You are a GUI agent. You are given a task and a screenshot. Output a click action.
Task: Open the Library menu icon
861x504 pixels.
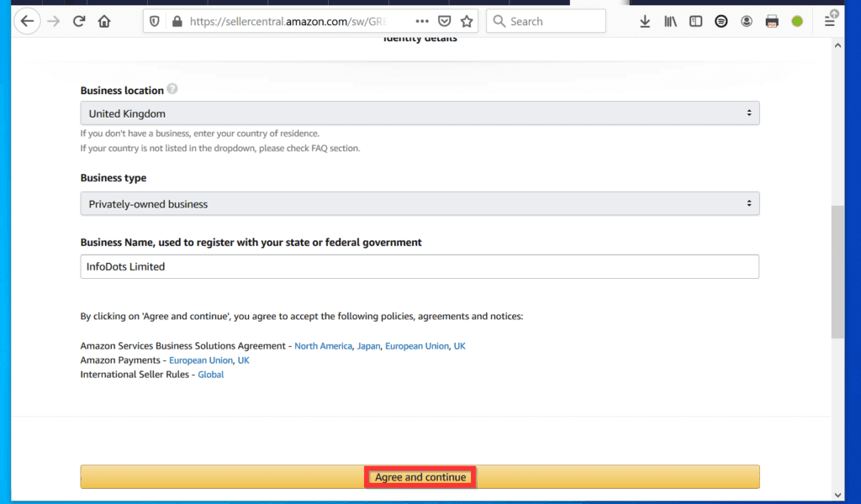670,21
